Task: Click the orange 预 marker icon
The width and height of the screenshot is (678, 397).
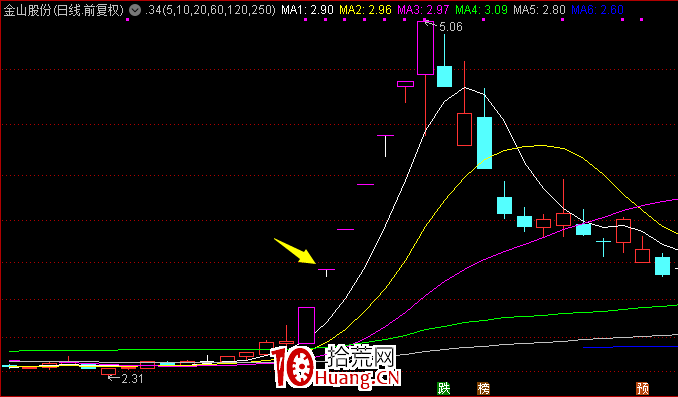Action: point(643,388)
